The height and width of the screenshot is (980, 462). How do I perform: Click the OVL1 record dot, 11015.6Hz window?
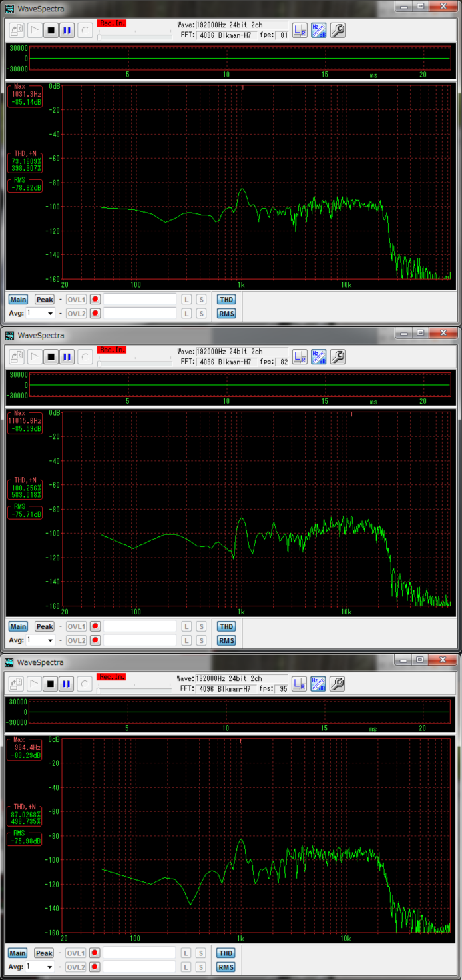point(95,626)
